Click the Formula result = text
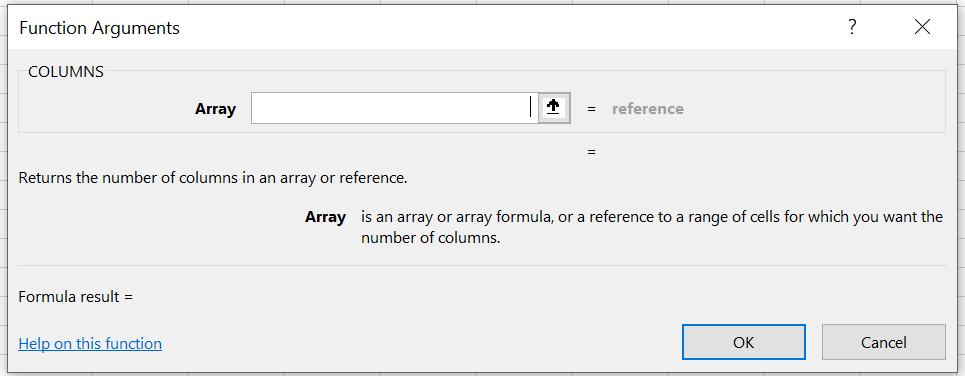The height and width of the screenshot is (376, 965). click(x=76, y=297)
